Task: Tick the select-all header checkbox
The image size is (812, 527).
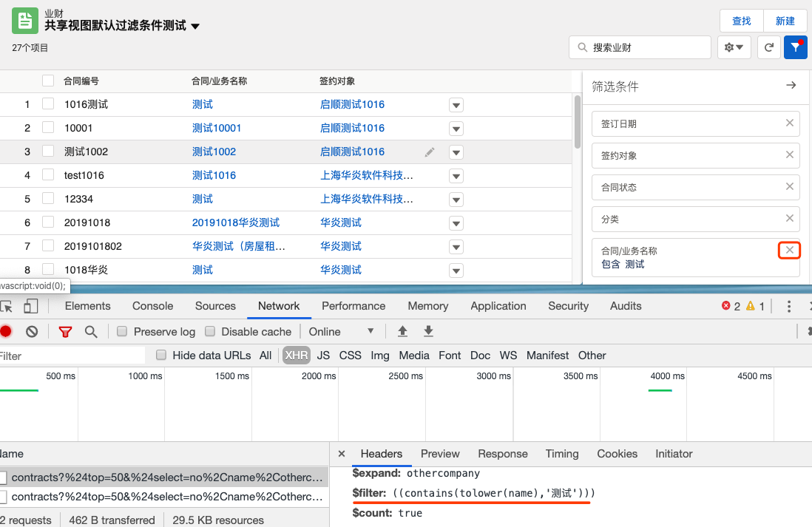Action: pos(48,81)
